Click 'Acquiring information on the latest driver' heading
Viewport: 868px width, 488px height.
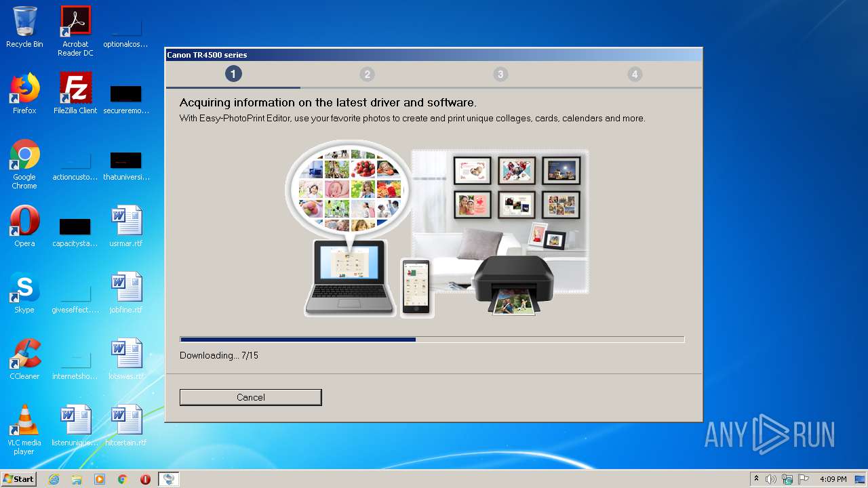pos(328,103)
